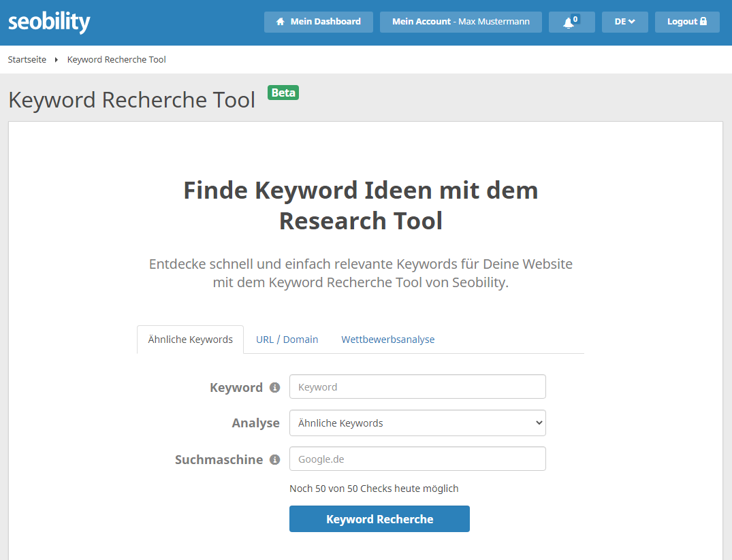Select the Ähnliche Keywords tab
Image resolution: width=732 pixels, height=560 pixels.
tap(190, 339)
